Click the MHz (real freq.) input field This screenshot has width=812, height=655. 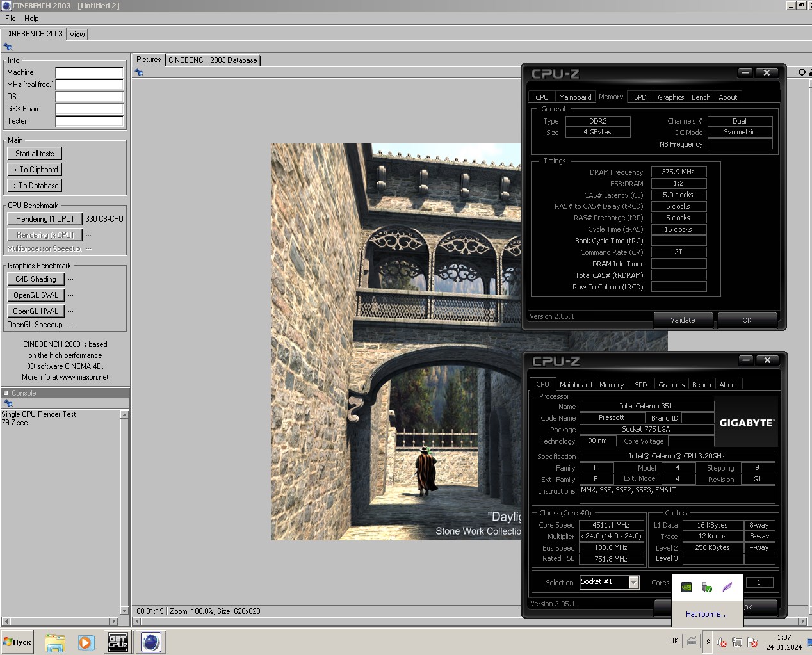coord(89,85)
